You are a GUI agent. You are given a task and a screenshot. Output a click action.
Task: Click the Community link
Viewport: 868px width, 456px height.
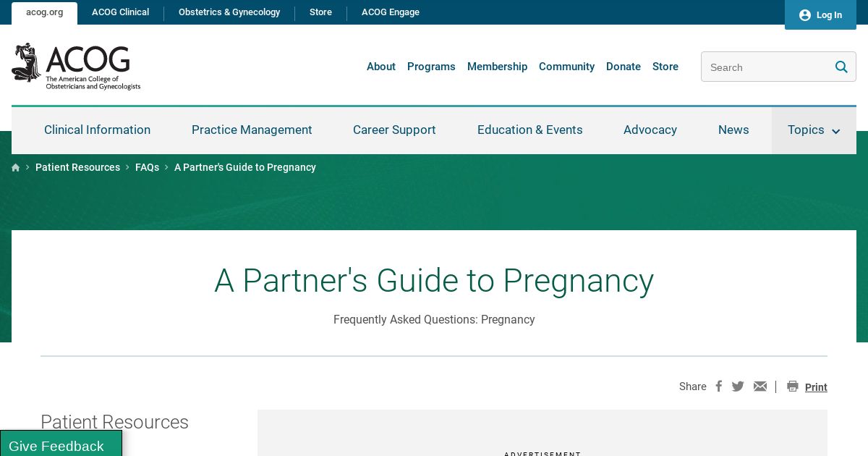point(566,67)
